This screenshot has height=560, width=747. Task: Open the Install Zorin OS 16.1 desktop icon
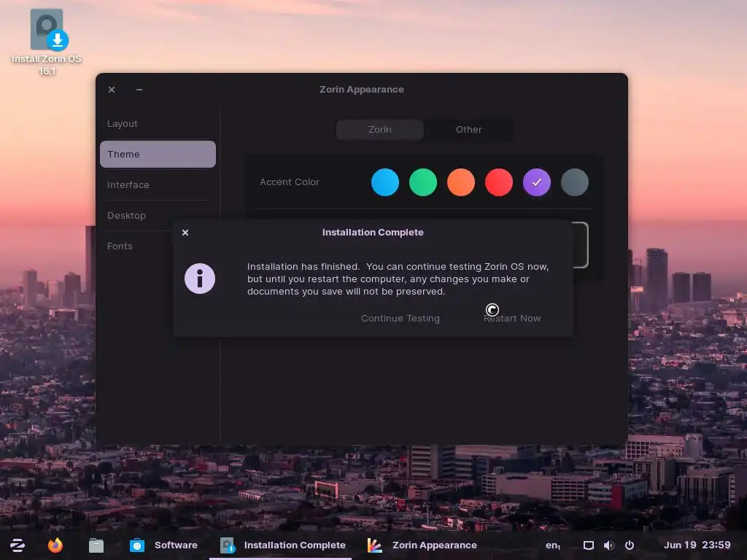point(47,42)
